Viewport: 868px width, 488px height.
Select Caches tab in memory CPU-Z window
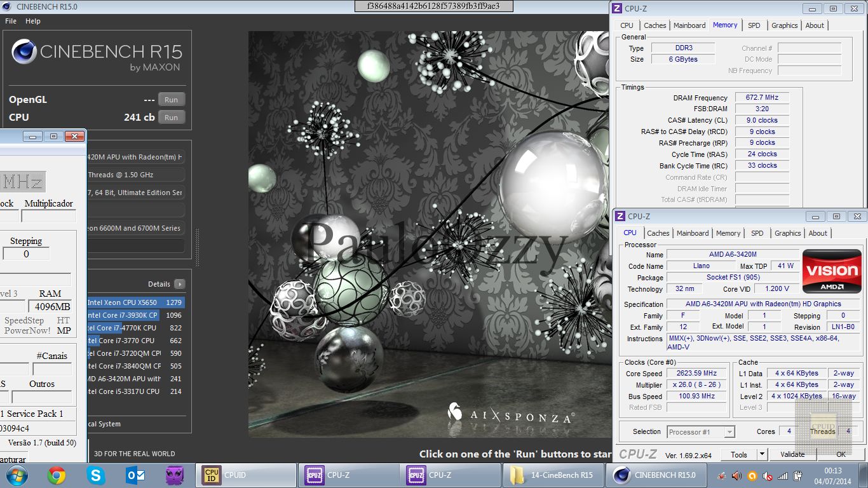pos(654,25)
